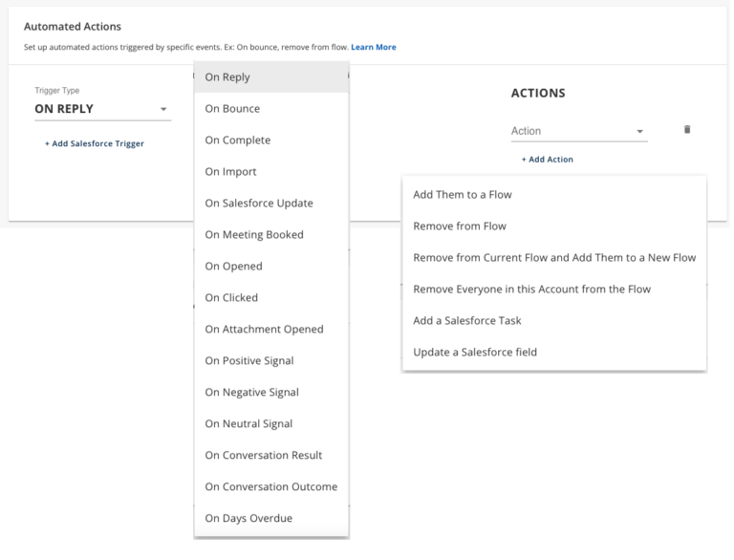Image resolution: width=734 pixels, height=560 pixels.
Task: Pick On Import trigger
Action: [273, 172]
